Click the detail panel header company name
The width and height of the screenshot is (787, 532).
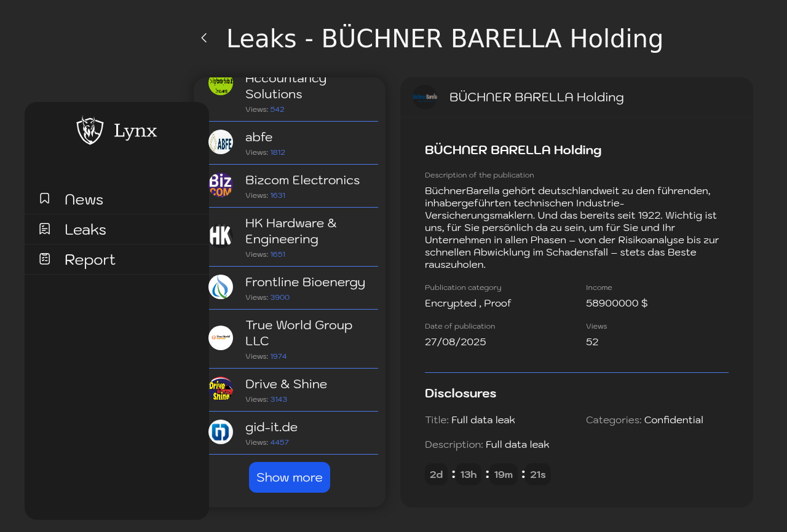[x=537, y=97]
